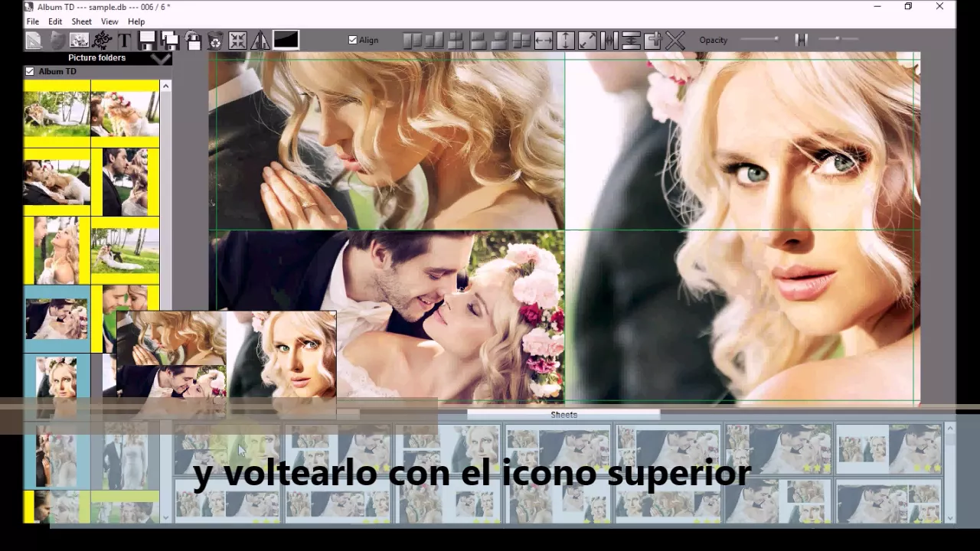
Task: Select thumbnail of couple lying down in dark clothes
Action: [x=57, y=182]
